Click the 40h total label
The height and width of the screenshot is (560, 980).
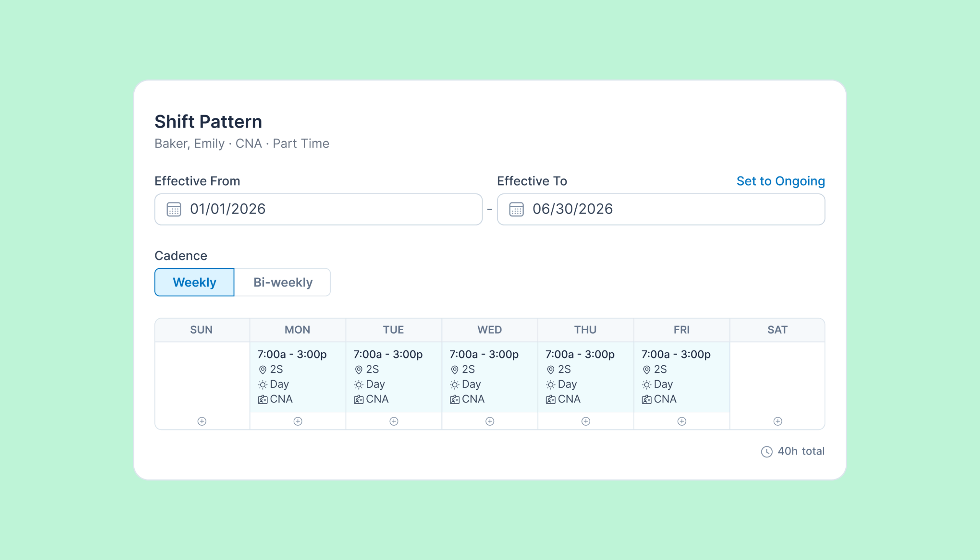click(801, 451)
